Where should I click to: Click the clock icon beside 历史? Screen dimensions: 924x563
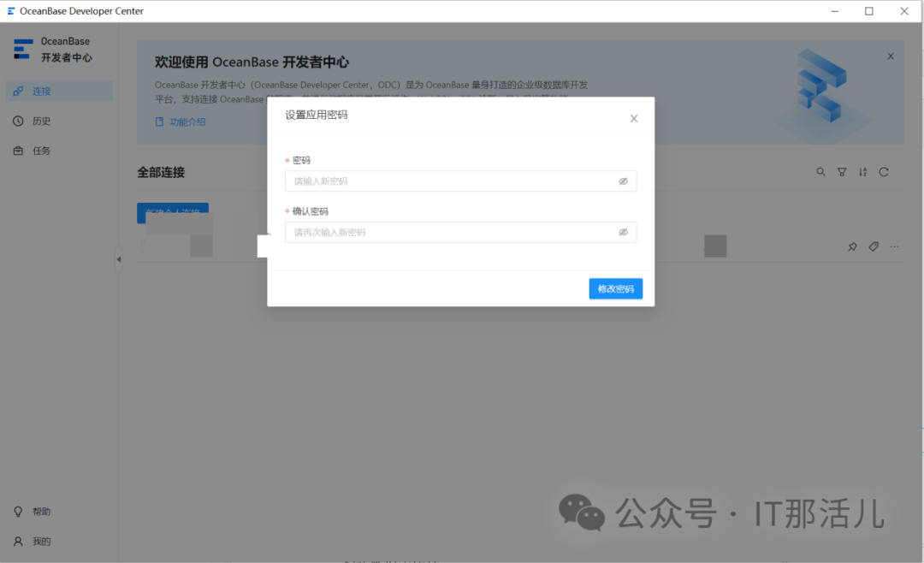click(18, 121)
